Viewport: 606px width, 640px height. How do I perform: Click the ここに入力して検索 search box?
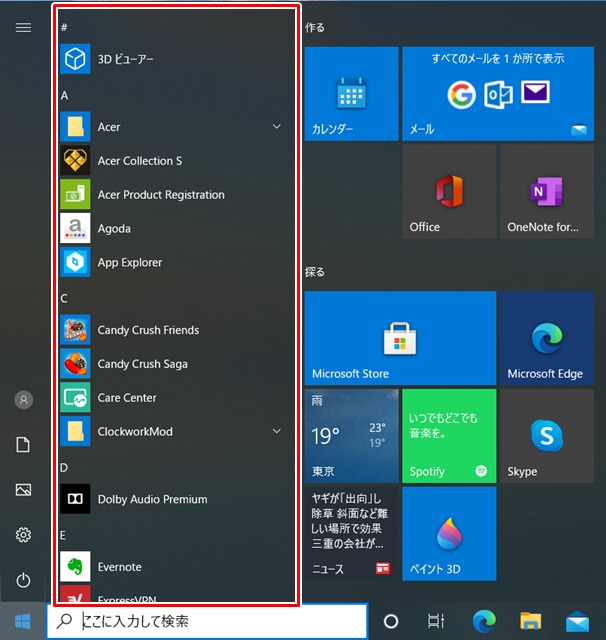207,621
